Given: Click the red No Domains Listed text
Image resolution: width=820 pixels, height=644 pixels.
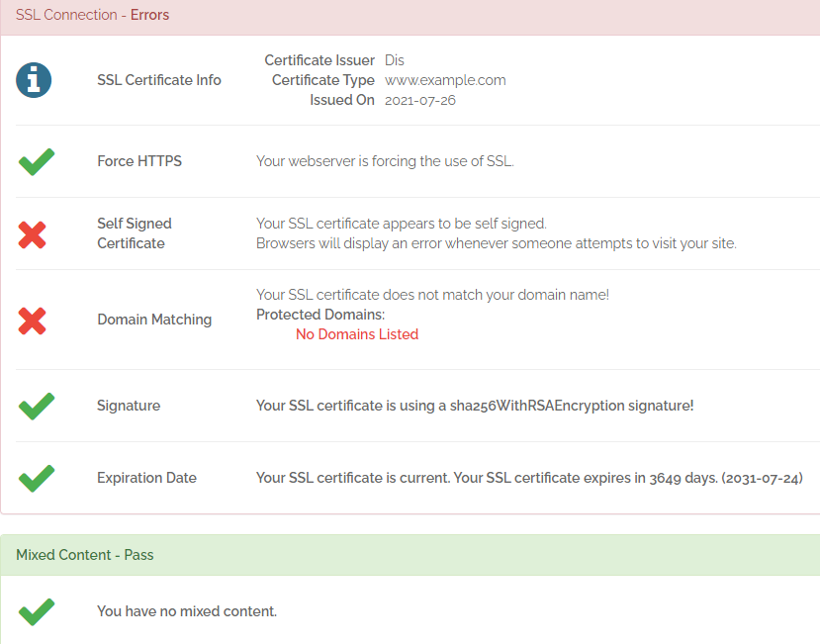Looking at the screenshot, I should tap(357, 334).
